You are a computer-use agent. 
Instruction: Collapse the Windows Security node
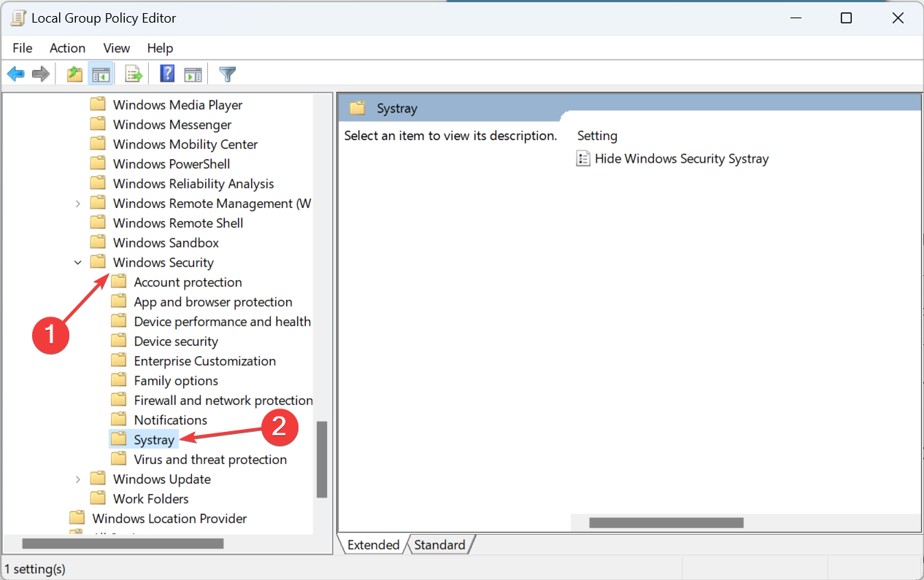(x=78, y=263)
